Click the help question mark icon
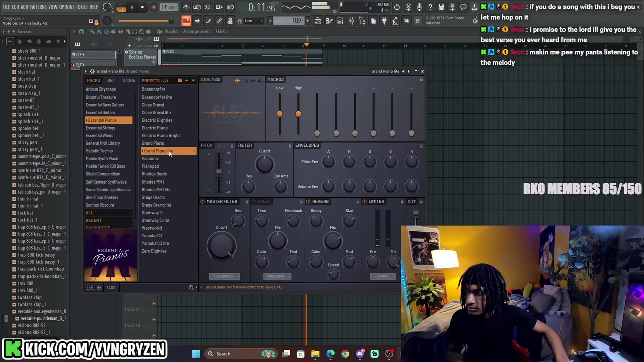The width and height of the screenshot is (644, 362). 430,7
